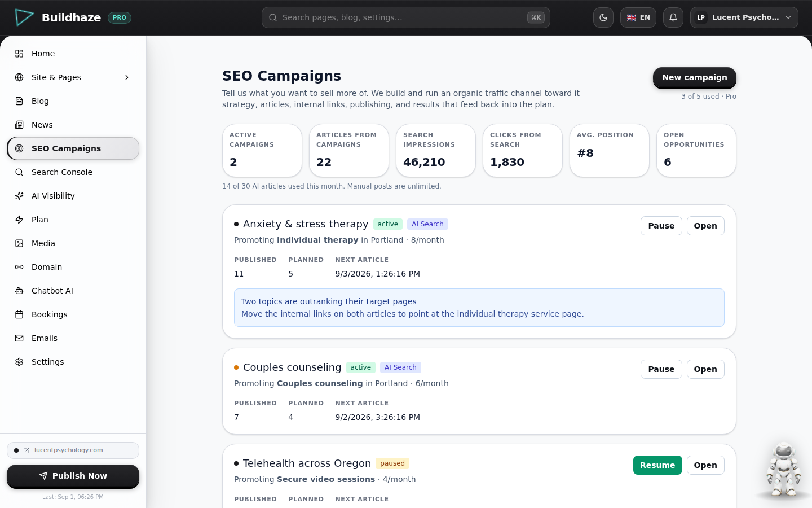812x508 pixels.
Task: Open the Anxiety & stress therapy campaign
Action: (x=705, y=226)
